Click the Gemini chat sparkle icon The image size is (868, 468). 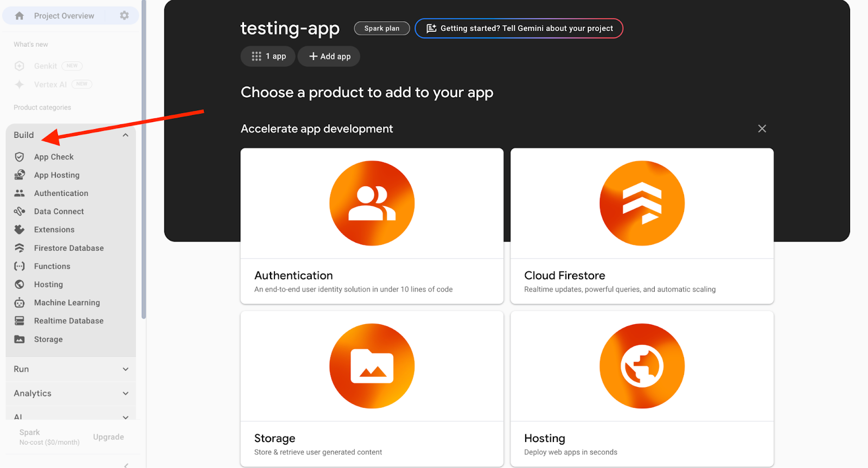pos(431,29)
